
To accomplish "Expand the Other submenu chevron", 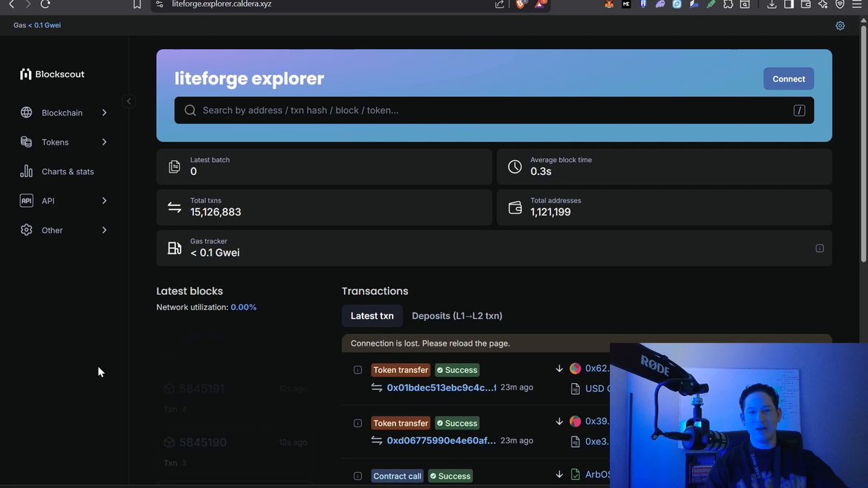I will click(104, 230).
